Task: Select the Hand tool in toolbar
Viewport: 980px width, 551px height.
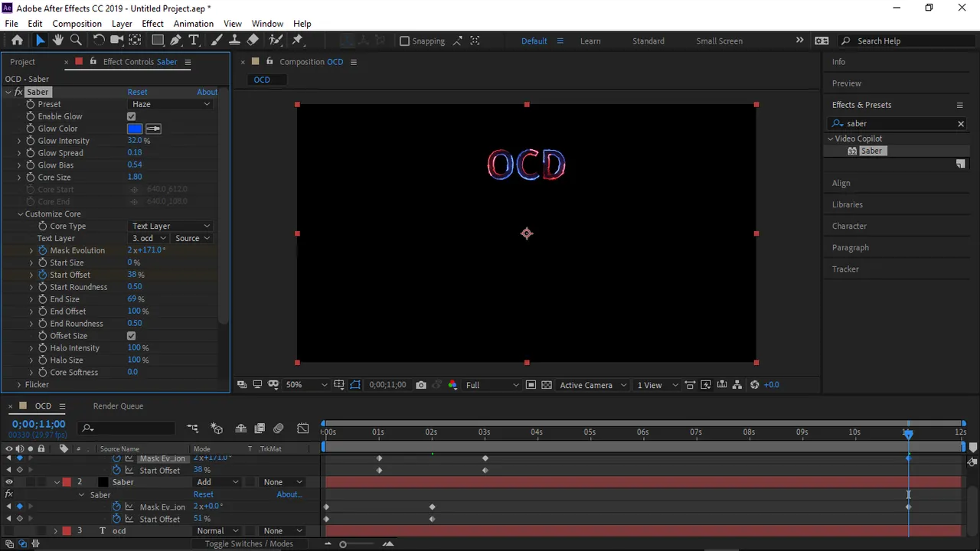Action: pos(57,41)
